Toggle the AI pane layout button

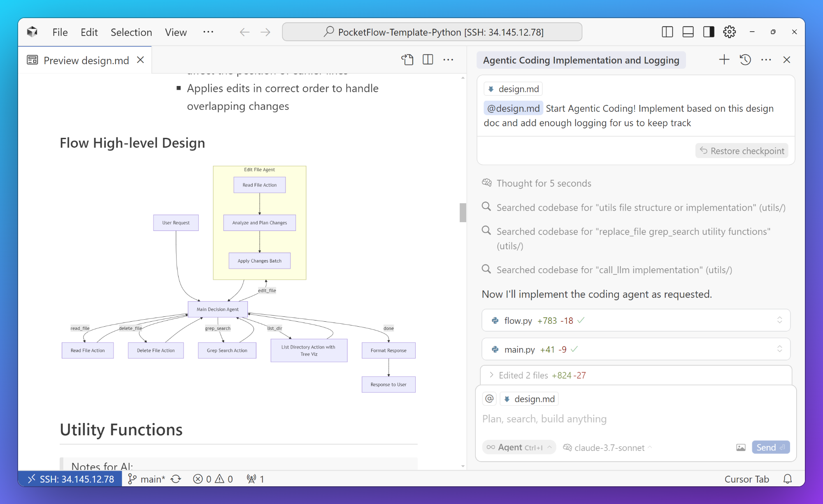coord(709,32)
